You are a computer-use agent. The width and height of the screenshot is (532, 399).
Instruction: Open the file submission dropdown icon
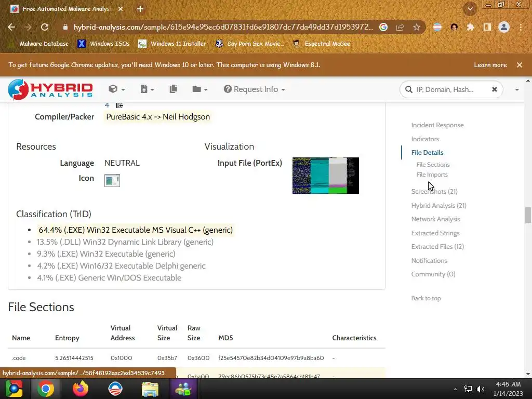pyautogui.click(x=147, y=89)
